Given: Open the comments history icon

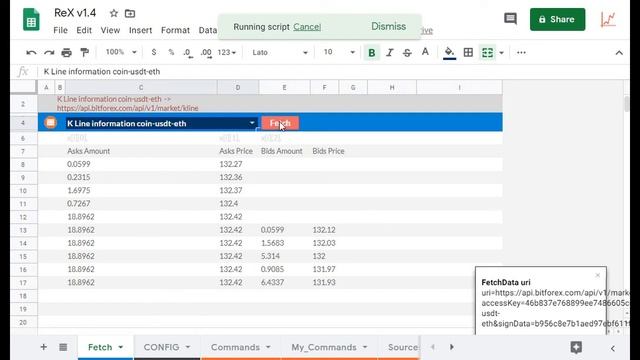Looking at the screenshot, I should click(510, 19).
